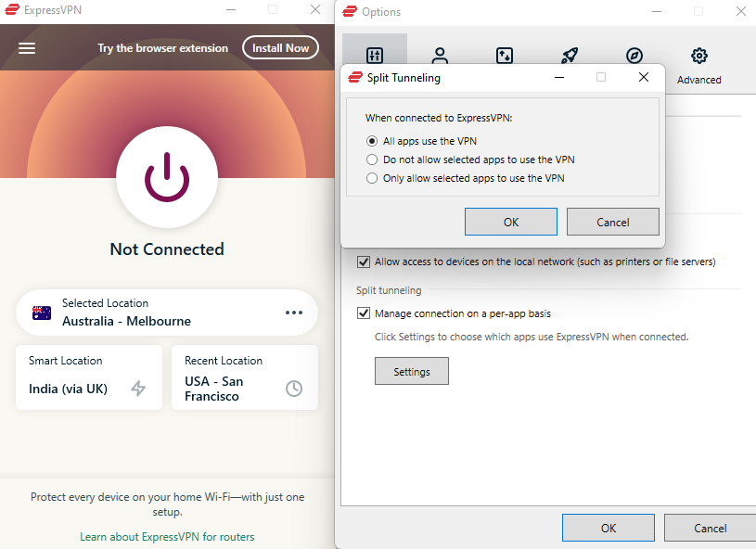This screenshot has width=756, height=549.
Task: Click Try the browser extension text
Action: coord(163,48)
